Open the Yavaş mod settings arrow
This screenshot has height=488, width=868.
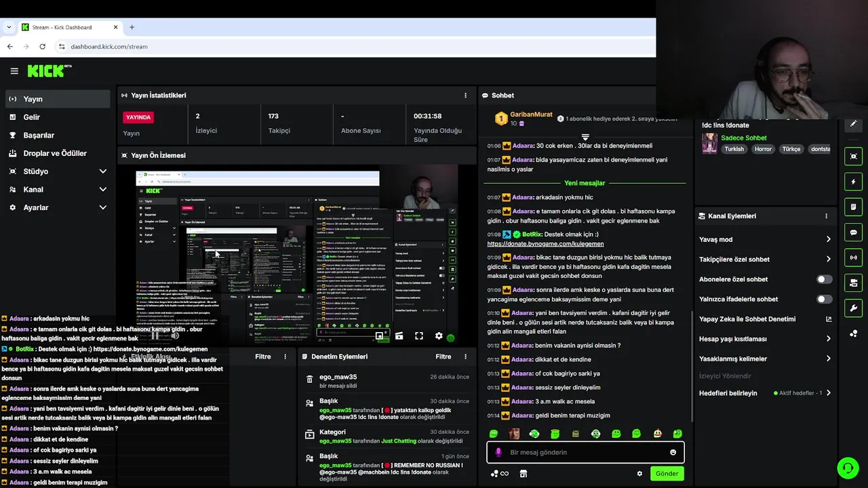pos(829,239)
